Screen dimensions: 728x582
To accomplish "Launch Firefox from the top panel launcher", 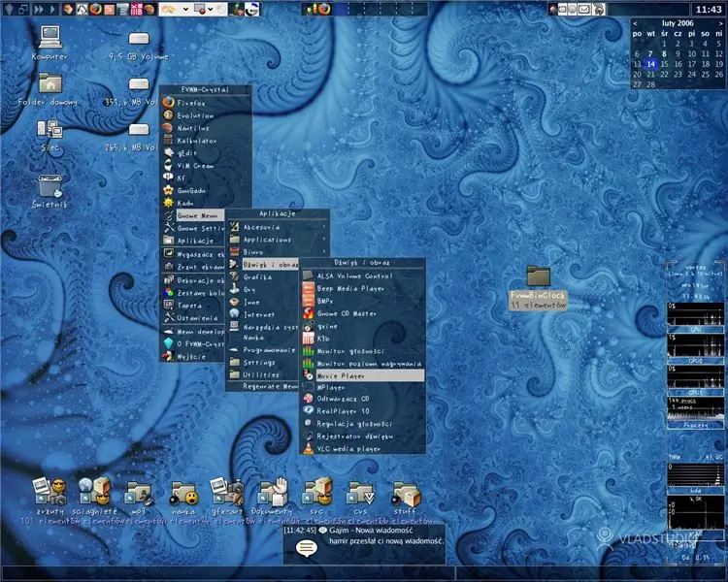I will (96, 9).
